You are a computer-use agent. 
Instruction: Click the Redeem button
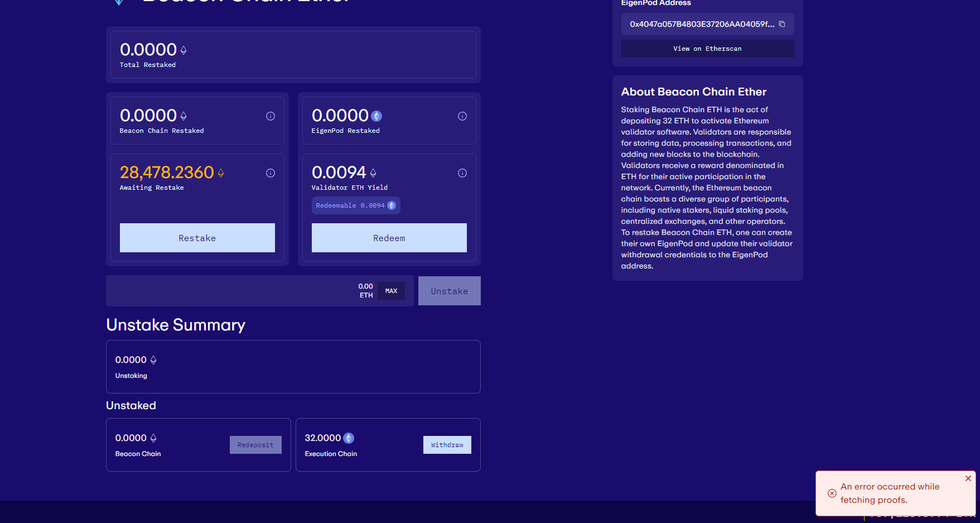[x=389, y=238]
